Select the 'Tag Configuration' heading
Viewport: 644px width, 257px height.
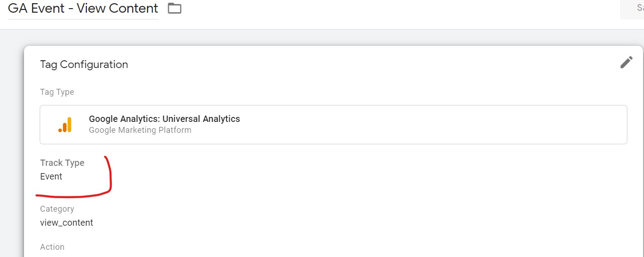tap(84, 64)
